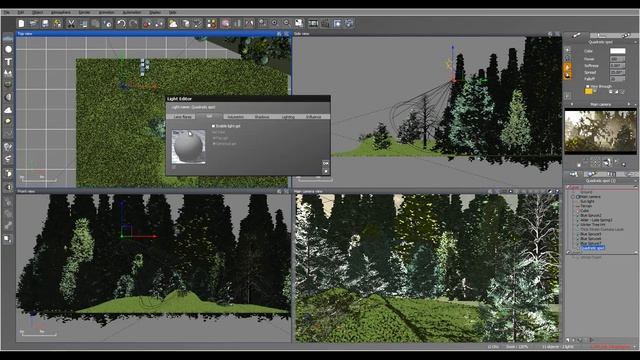Click the New scene toolbar icon
The width and height of the screenshot is (640, 360).
click(21, 24)
